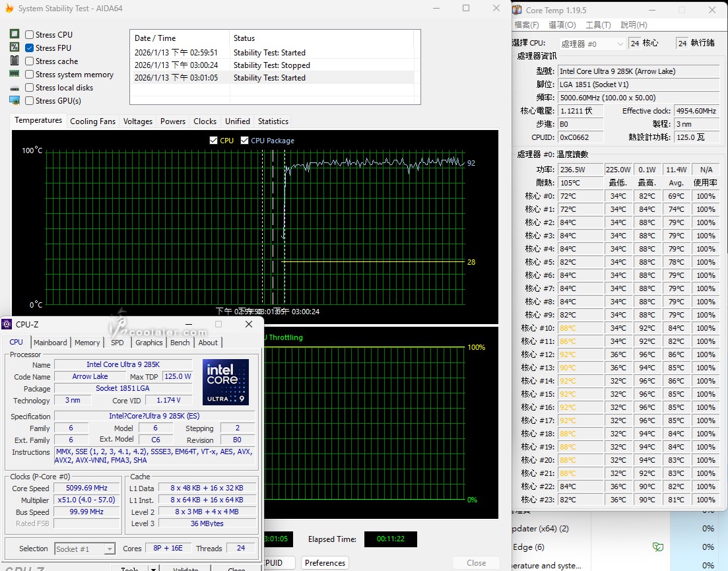Open the Mainboard tab in CPU-Z
The width and height of the screenshot is (728, 571).
coord(50,343)
